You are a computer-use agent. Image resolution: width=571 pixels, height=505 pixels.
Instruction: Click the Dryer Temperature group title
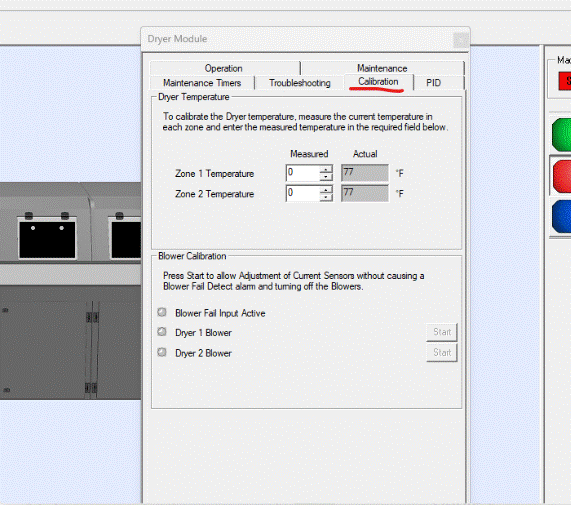tap(194, 97)
